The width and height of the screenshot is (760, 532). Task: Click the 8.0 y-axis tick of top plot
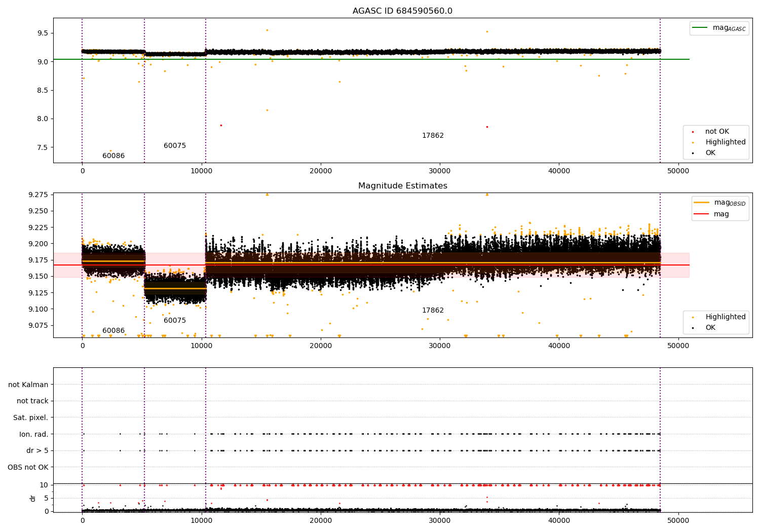click(x=43, y=119)
